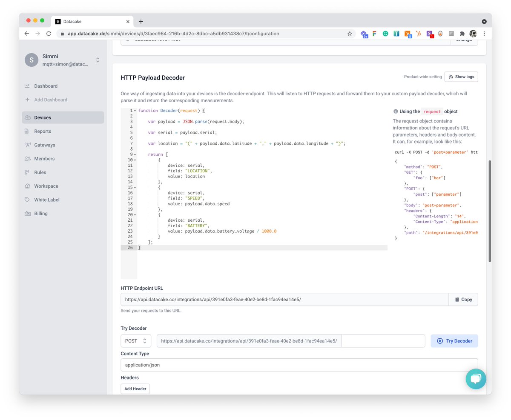Click the address bar URL
Screen dimensions: 511x420
[174, 34]
